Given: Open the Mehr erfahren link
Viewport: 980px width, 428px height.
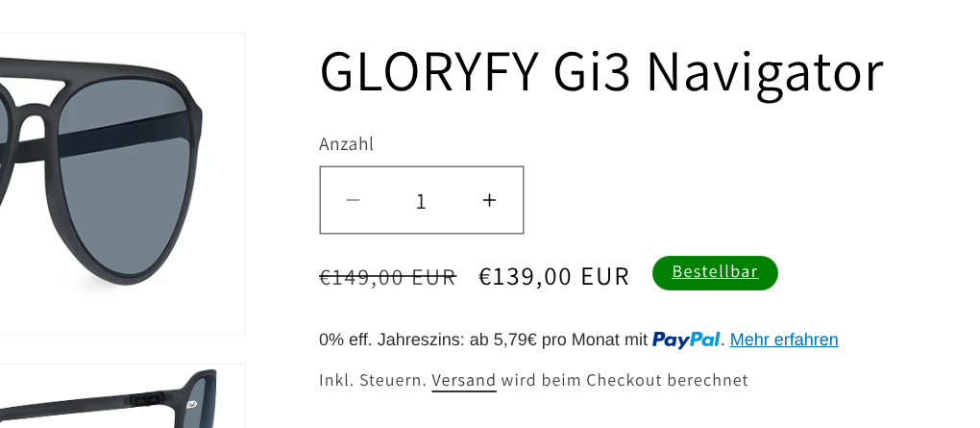Looking at the screenshot, I should pyautogui.click(x=784, y=340).
